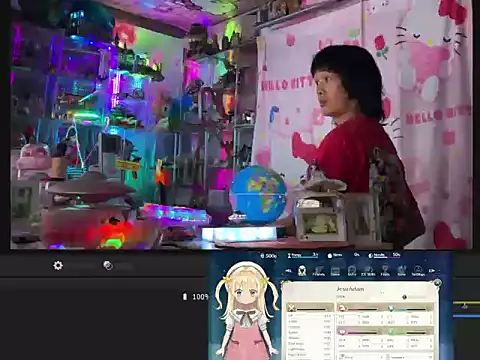Open the gear settings icon in dark bar
This screenshot has height=360, width=480.
click(58, 265)
